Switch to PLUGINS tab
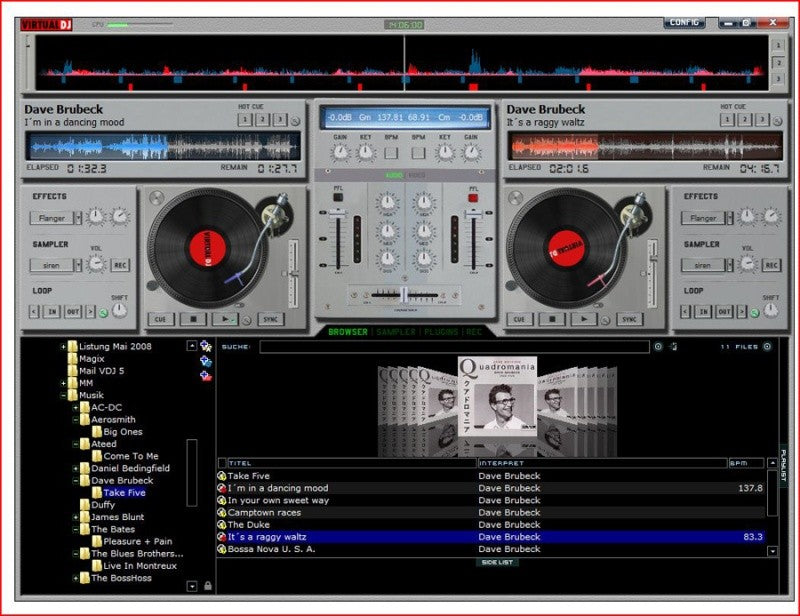Screen dimensions: 800x616 tap(441, 332)
